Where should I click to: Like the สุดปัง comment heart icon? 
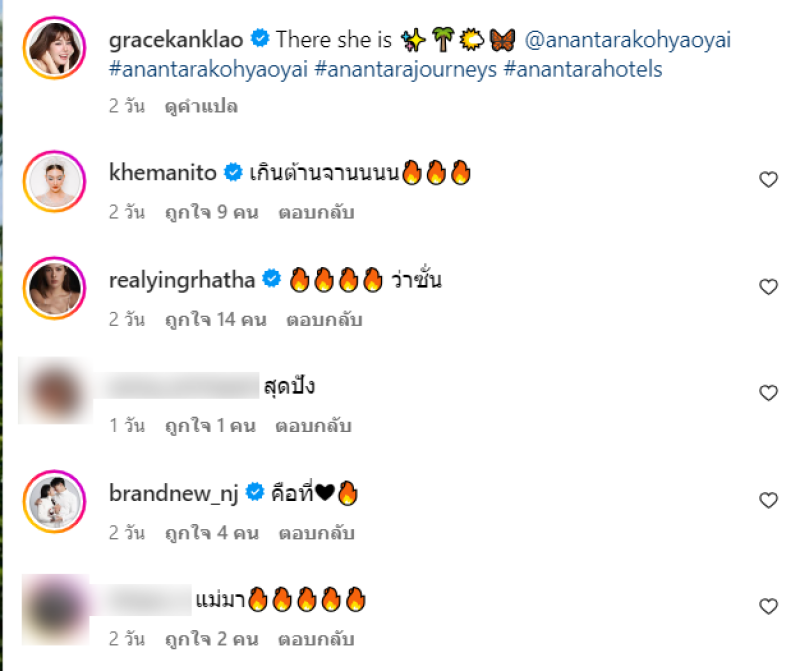pyautogui.click(x=768, y=393)
